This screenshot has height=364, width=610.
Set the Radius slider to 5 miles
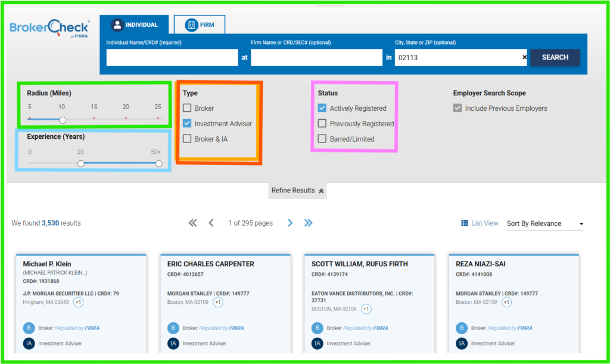(30, 118)
